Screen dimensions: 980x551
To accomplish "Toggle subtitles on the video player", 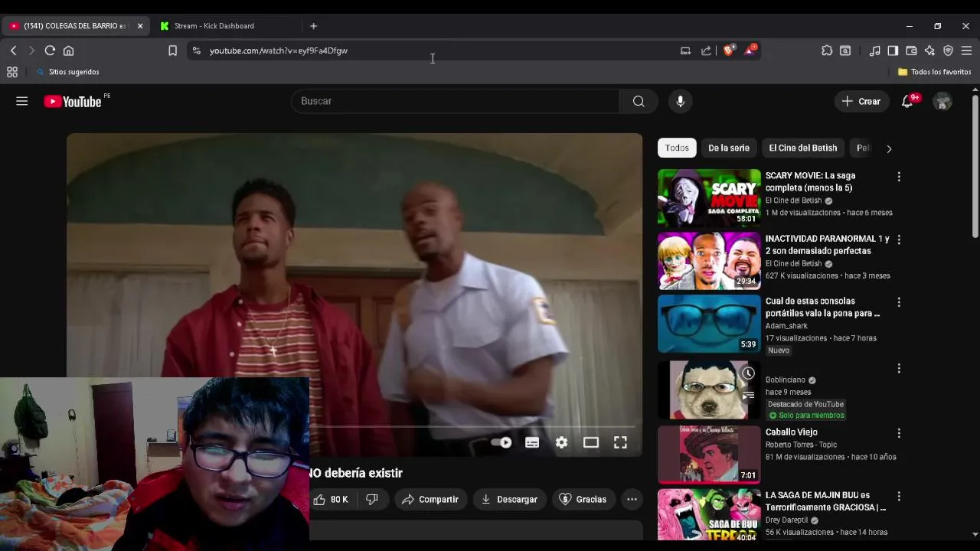I will (532, 442).
